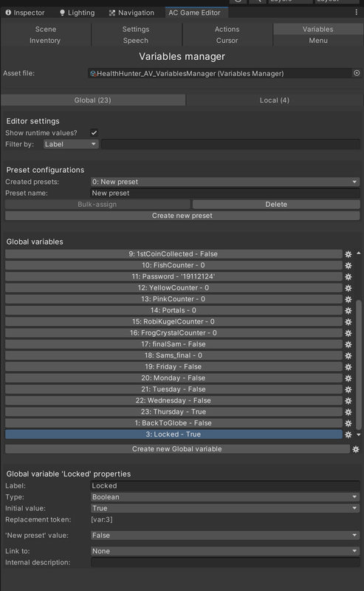Open gear options for 19: Friday variable
The height and width of the screenshot is (591, 364).
[x=348, y=366]
